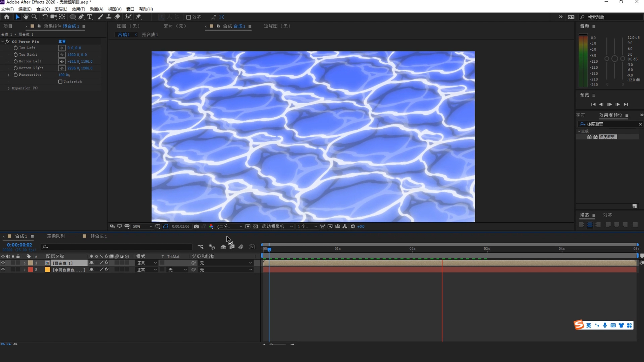The height and width of the screenshot is (362, 644).
Task: Click the snapshot camera icon in viewer
Action: tap(196, 227)
